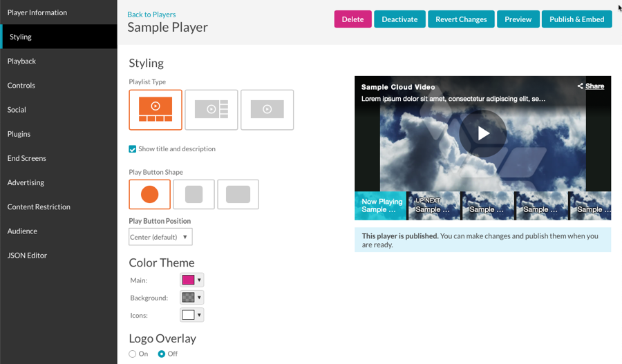Click the Share icon on video preview

pos(581,86)
